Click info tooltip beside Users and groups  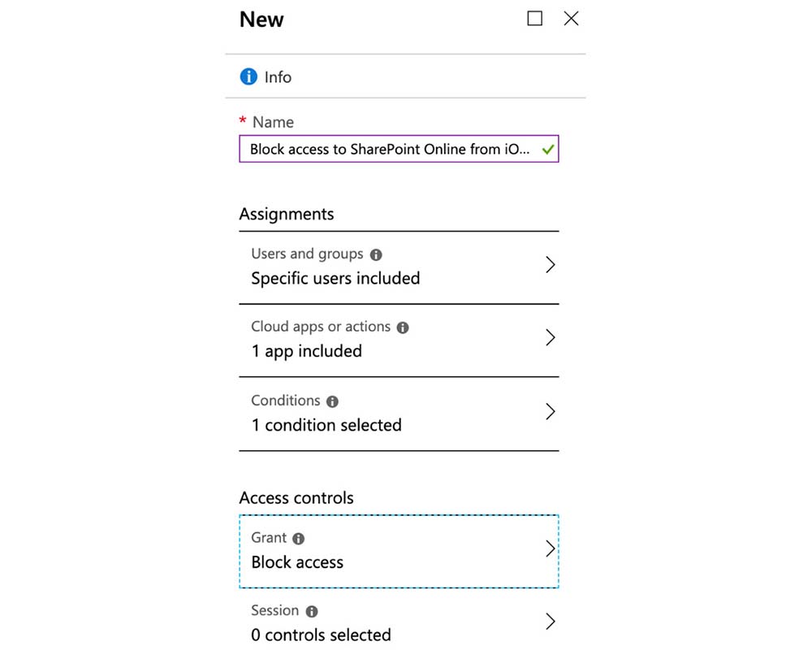point(376,254)
